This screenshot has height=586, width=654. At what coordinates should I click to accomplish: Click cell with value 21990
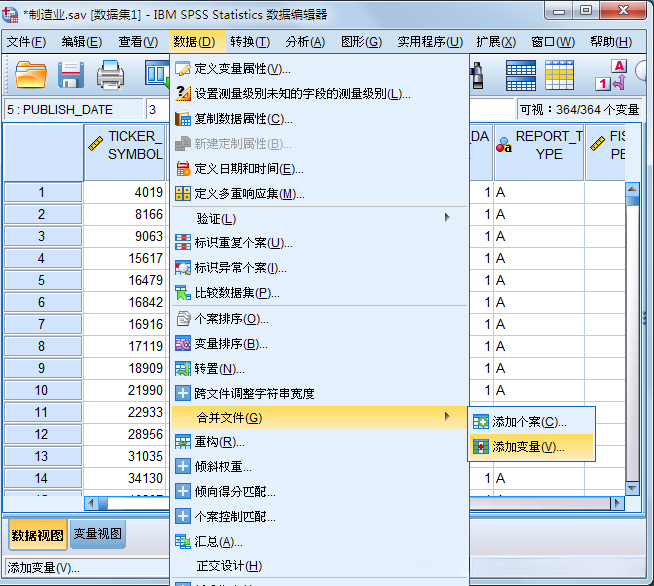pos(125,390)
